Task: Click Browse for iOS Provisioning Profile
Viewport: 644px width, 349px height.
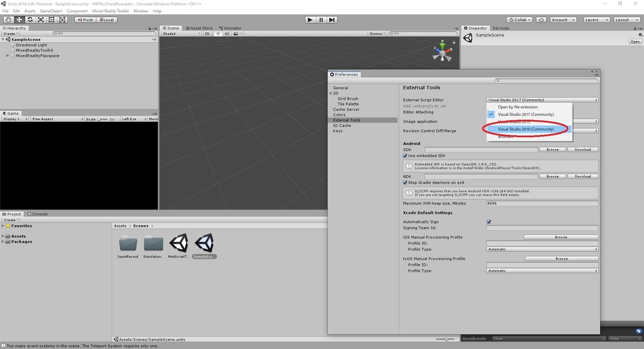Action: (561, 237)
